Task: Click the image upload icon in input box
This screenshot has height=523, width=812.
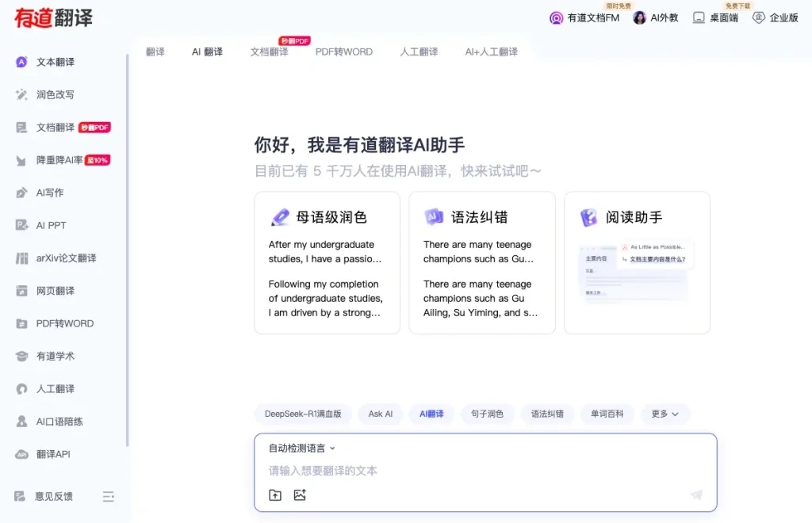Action: coord(300,495)
